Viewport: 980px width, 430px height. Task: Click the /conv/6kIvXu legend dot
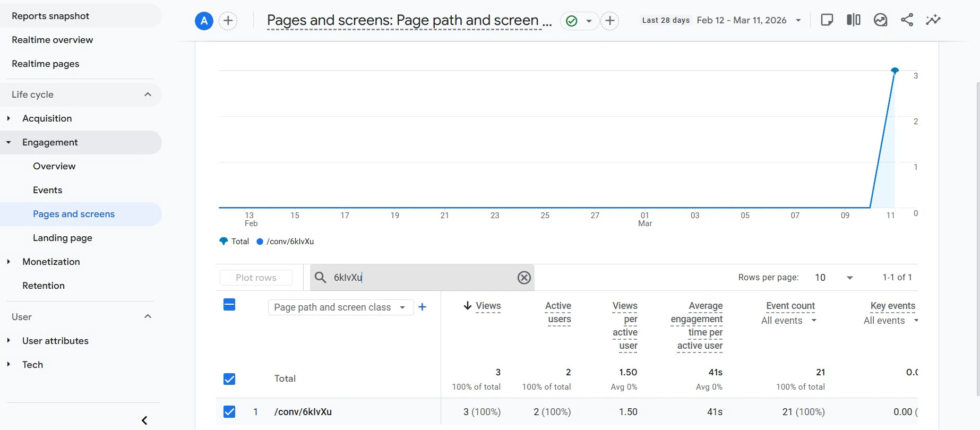coord(260,242)
